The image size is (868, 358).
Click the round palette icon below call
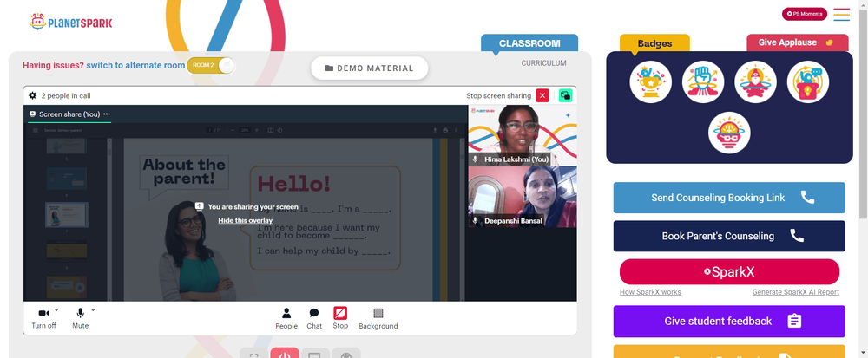tap(346, 354)
